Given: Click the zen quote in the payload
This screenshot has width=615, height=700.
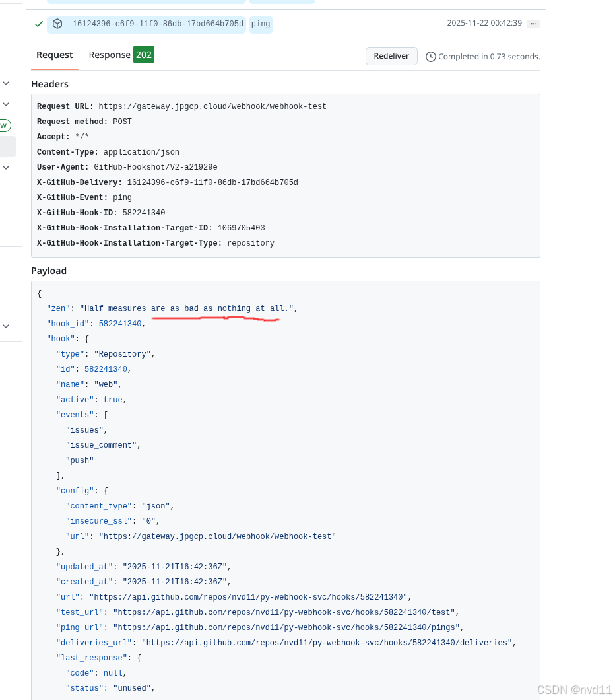Looking at the screenshot, I should (187, 308).
